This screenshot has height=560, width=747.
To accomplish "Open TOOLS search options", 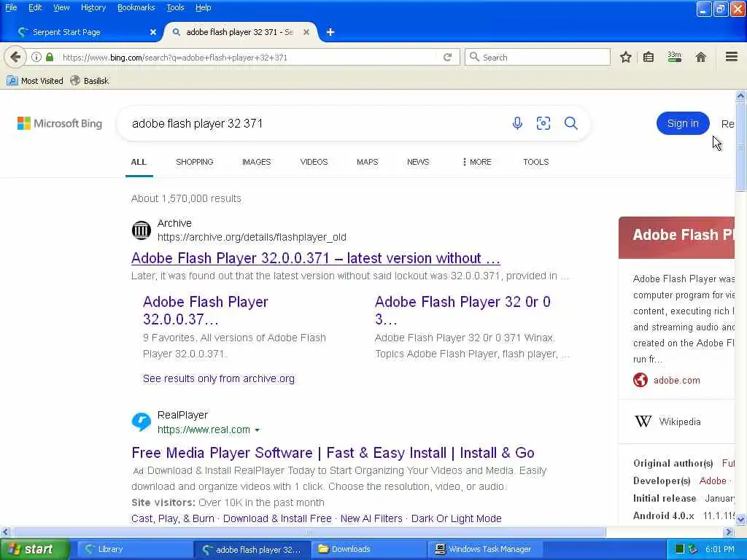I will [535, 162].
